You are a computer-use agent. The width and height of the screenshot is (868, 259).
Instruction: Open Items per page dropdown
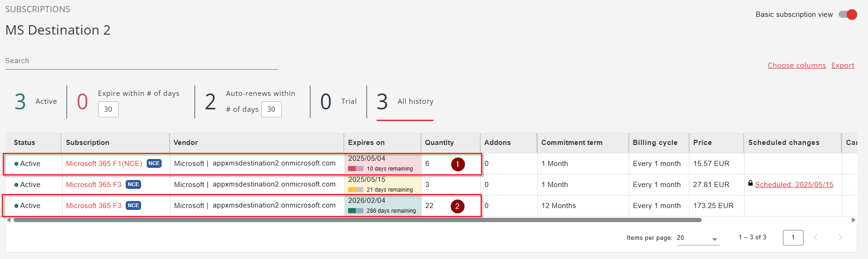[x=697, y=238]
